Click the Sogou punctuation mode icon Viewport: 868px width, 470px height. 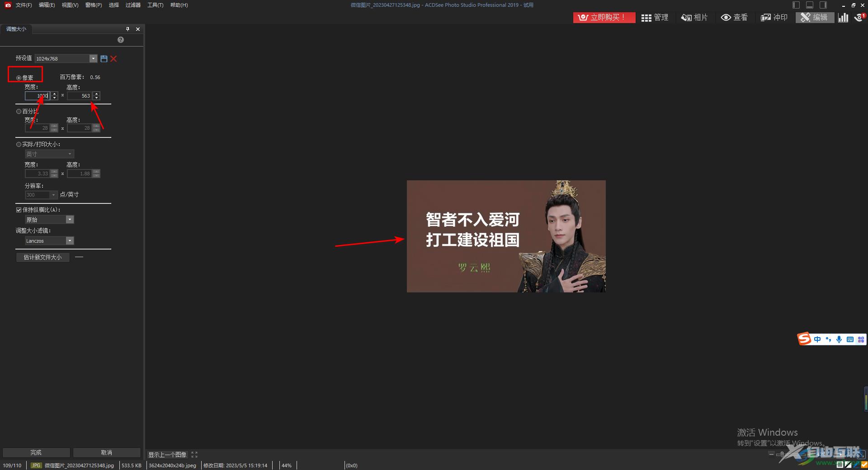coord(828,339)
